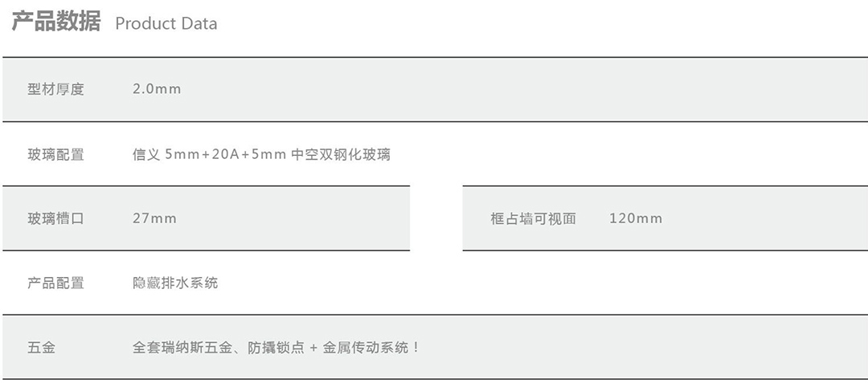Click the 隐藏排水系统 text
Screen dimensions: 868x383
pos(175,283)
